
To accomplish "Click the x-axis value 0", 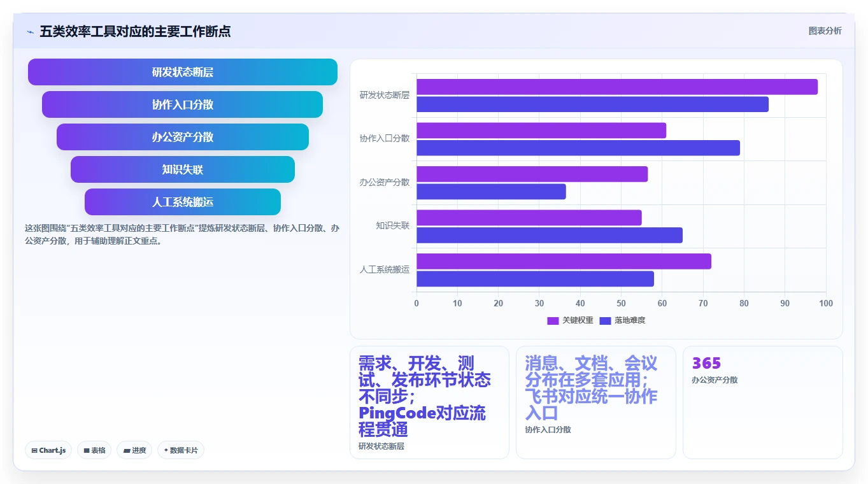I will pyautogui.click(x=416, y=303).
